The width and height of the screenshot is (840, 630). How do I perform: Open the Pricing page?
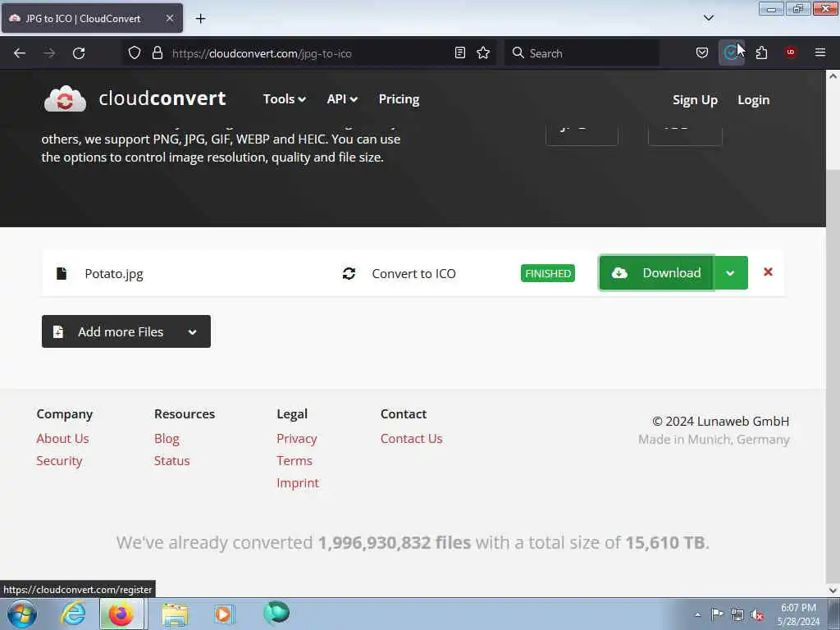click(x=399, y=99)
